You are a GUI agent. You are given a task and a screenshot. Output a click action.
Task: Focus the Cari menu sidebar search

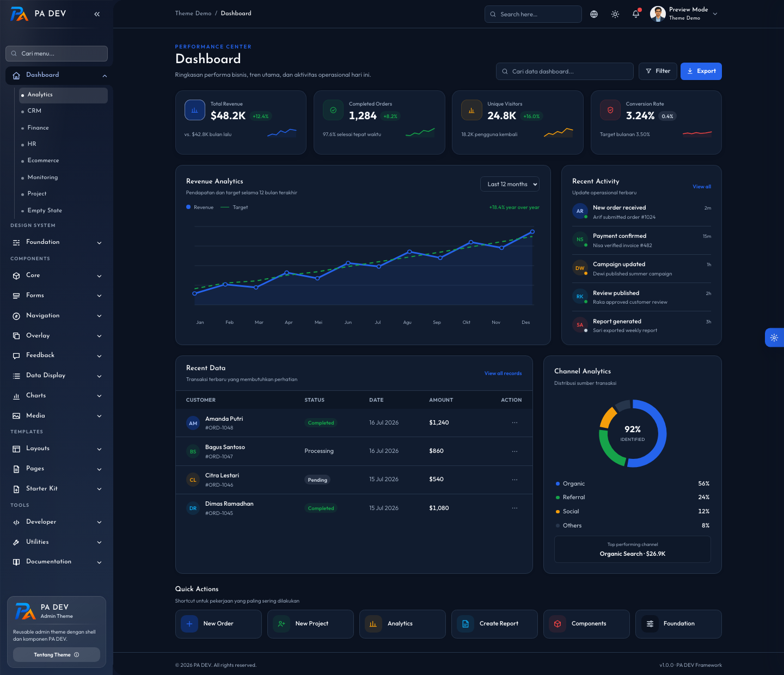(x=57, y=53)
